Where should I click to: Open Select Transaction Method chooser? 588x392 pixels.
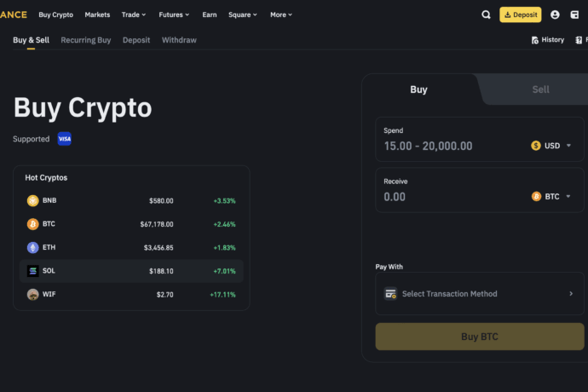coord(480,294)
